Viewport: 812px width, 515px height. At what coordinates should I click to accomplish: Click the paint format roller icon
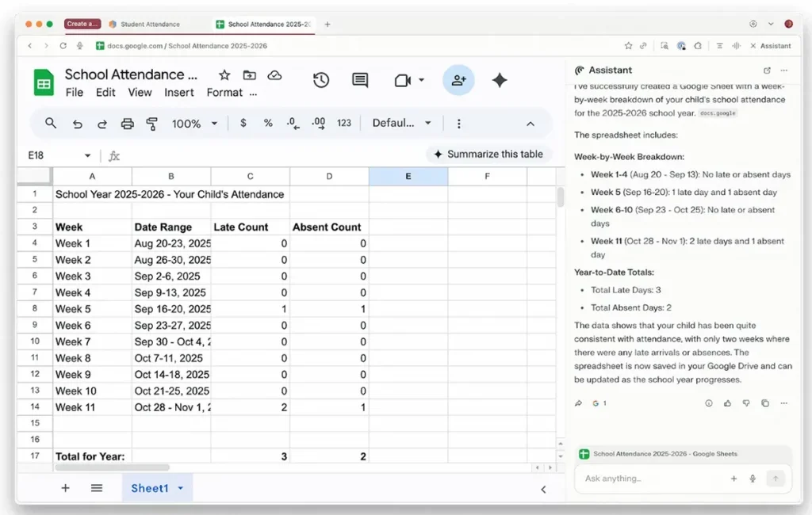point(152,124)
